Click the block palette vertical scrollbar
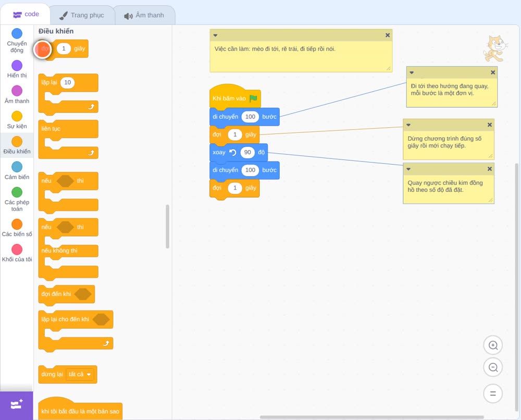The width and height of the screenshot is (521, 420). point(167,226)
